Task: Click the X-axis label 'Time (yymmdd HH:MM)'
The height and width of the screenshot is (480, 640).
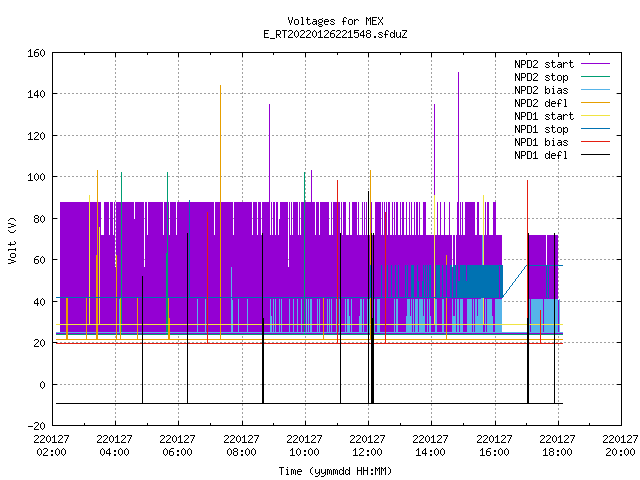Action: point(335,471)
